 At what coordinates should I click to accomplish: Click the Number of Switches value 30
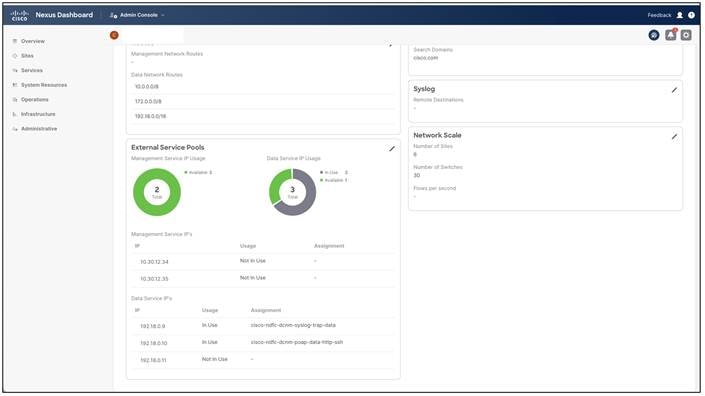point(417,176)
